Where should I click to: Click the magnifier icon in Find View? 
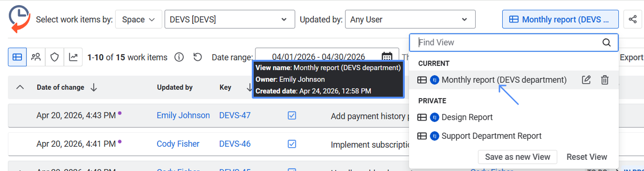point(607,43)
